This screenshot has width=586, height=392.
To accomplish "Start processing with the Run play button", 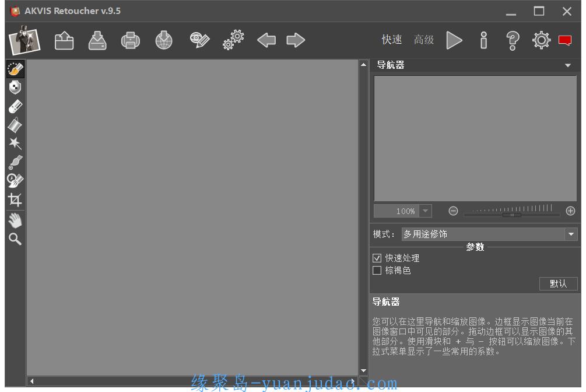I will tap(454, 40).
